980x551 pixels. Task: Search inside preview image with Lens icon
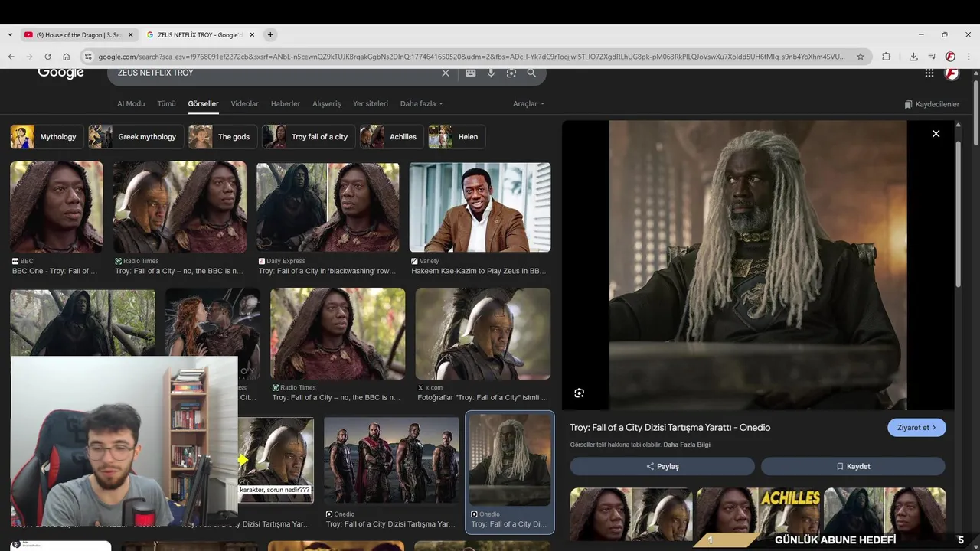pyautogui.click(x=580, y=393)
